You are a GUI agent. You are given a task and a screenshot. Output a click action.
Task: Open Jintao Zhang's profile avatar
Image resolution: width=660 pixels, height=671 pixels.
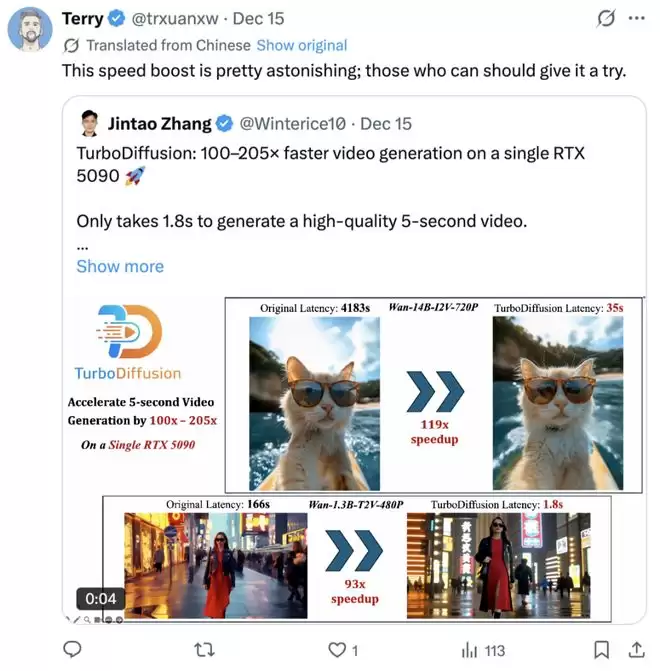click(91, 124)
